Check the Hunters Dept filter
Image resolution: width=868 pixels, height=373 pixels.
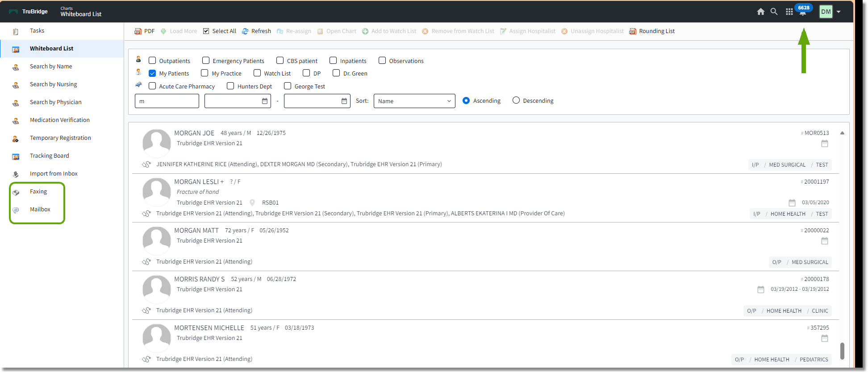click(x=230, y=86)
